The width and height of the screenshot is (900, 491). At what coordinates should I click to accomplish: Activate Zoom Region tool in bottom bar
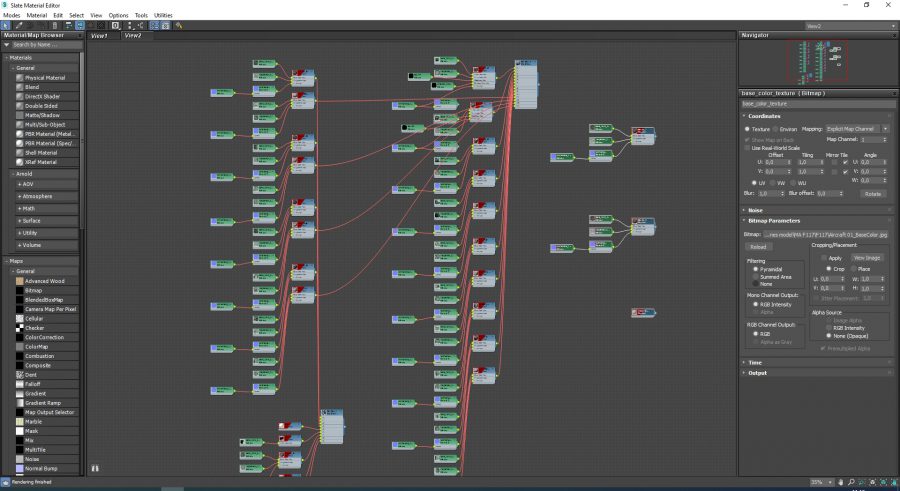pos(861,482)
